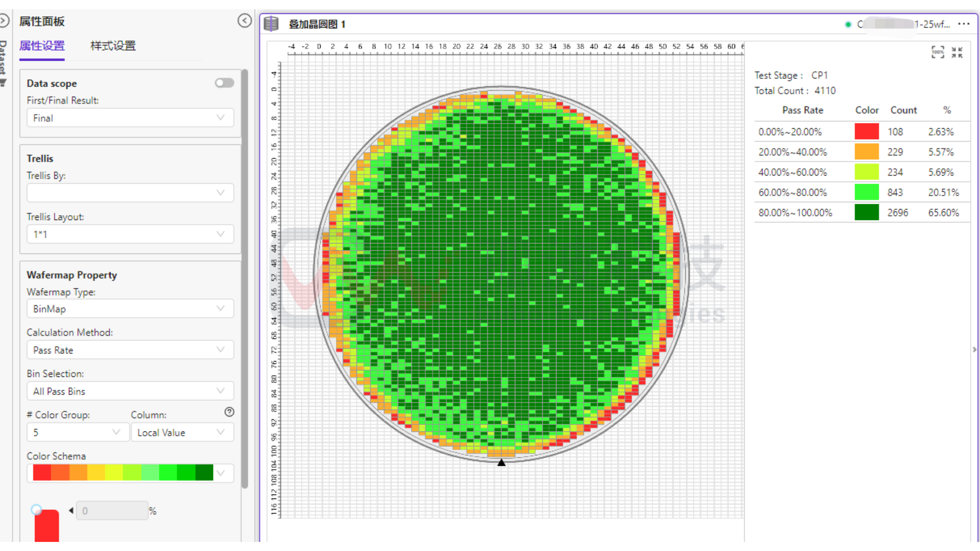Click the property panel vertical scrollbar
This screenshot has width=980, height=551.
coord(245,277)
